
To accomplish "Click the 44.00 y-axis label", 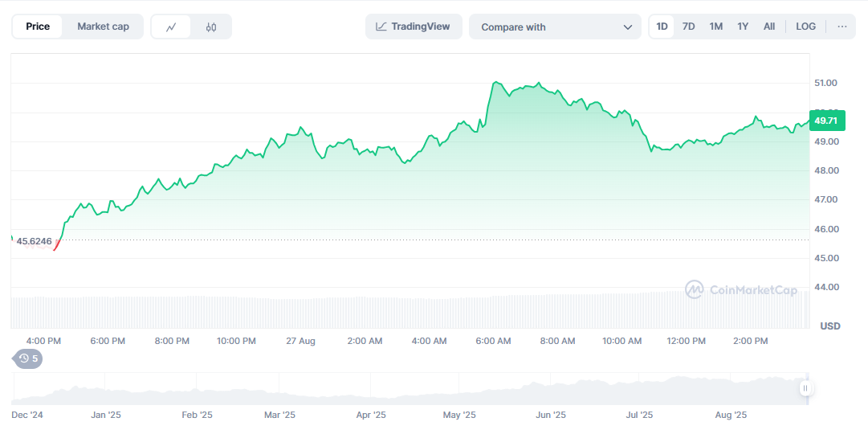I will coord(825,287).
